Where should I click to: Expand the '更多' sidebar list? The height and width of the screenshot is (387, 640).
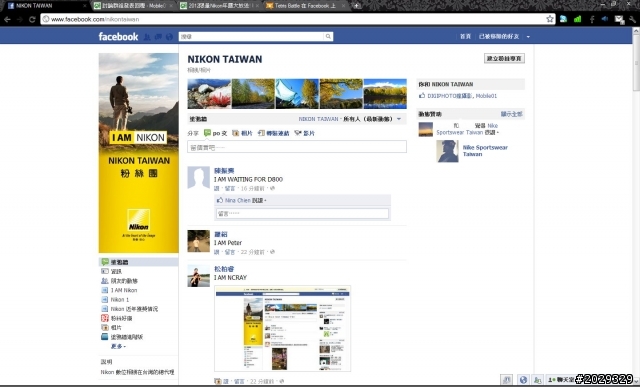[x=118, y=346]
